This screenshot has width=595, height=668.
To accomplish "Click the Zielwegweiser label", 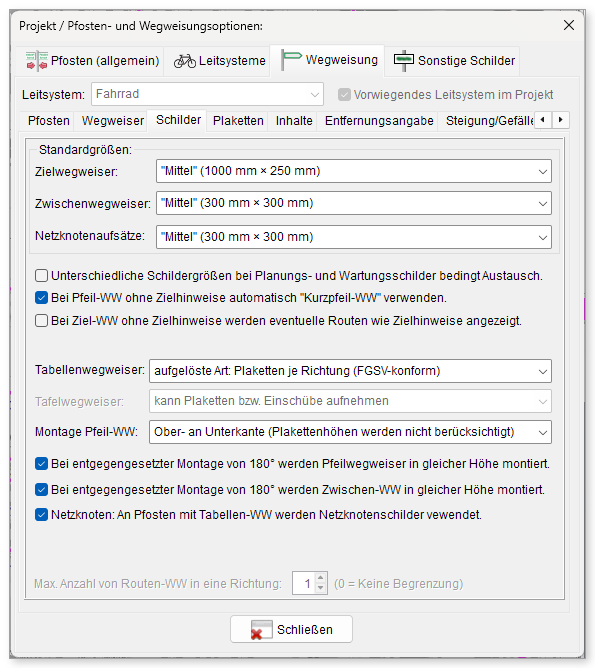I will (76, 172).
